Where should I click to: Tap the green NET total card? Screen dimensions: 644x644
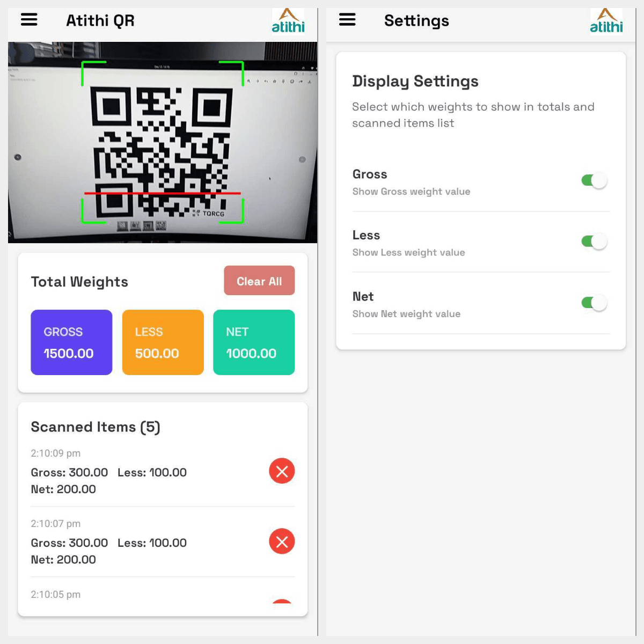254,342
